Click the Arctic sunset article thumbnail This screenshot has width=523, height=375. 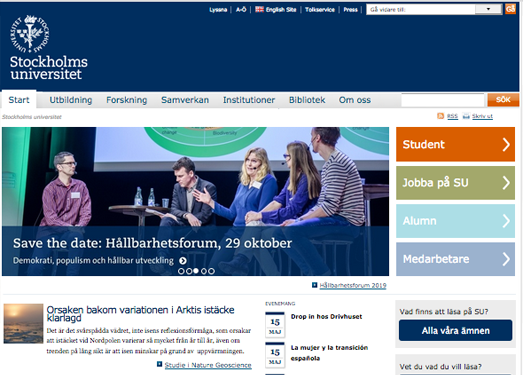click(x=23, y=323)
